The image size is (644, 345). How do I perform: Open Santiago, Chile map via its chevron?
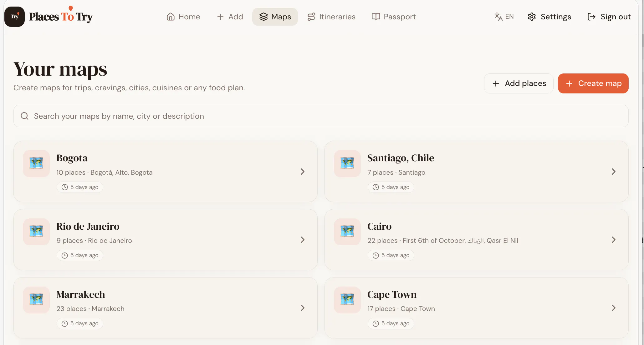point(614,172)
